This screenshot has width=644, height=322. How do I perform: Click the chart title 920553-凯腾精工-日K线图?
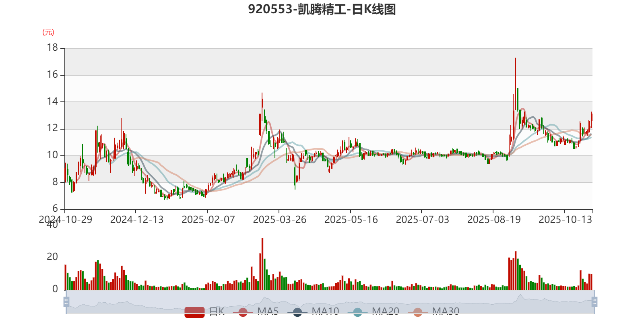322,9
